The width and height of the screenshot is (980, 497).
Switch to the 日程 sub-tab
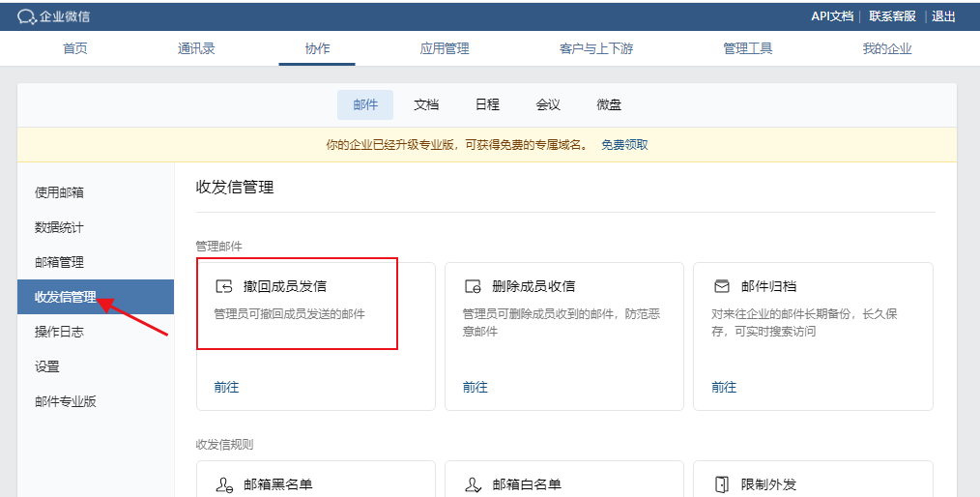[x=487, y=105]
